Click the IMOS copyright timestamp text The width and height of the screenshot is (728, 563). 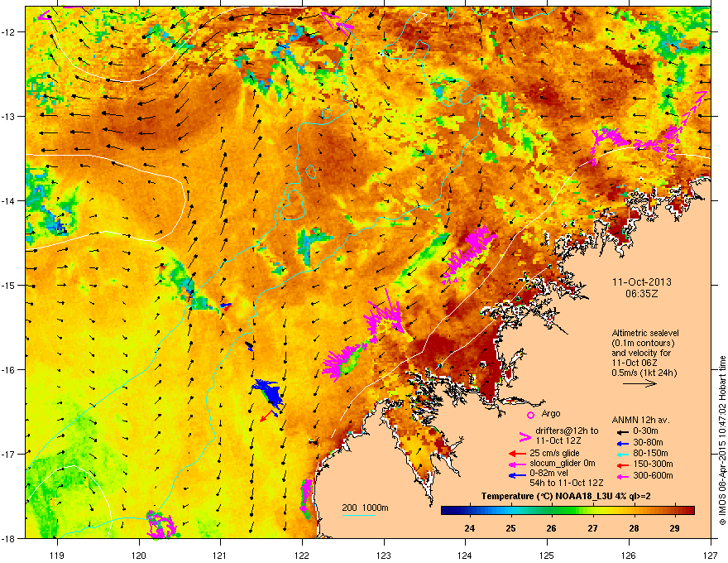(x=722, y=440)
